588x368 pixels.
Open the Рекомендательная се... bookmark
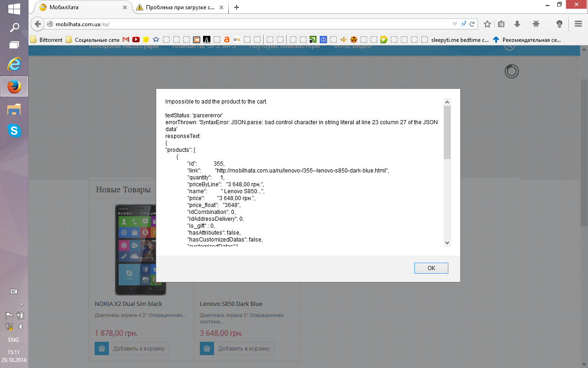tap(527, 40)
